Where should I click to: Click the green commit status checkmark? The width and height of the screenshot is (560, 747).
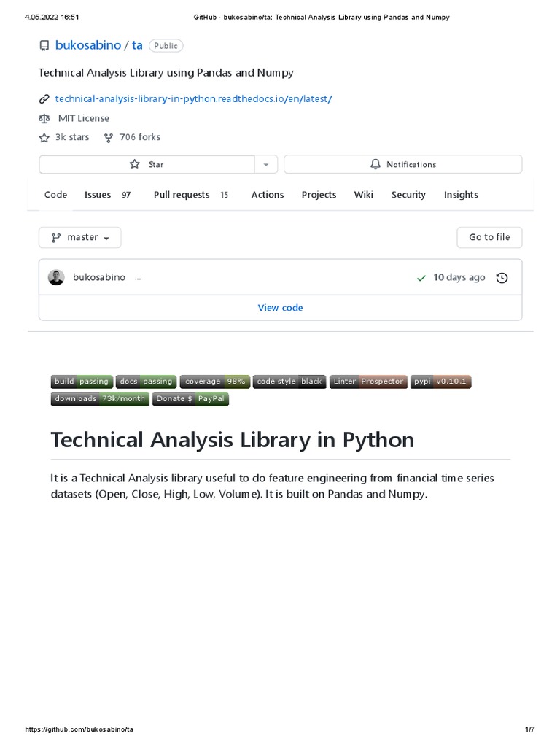pyautogui.click(x=421, y=278)
